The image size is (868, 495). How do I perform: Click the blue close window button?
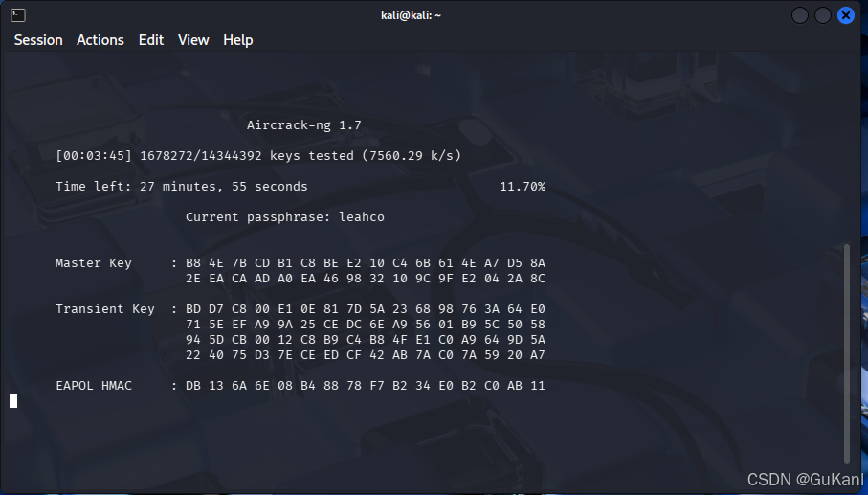(x=846, y=15)
